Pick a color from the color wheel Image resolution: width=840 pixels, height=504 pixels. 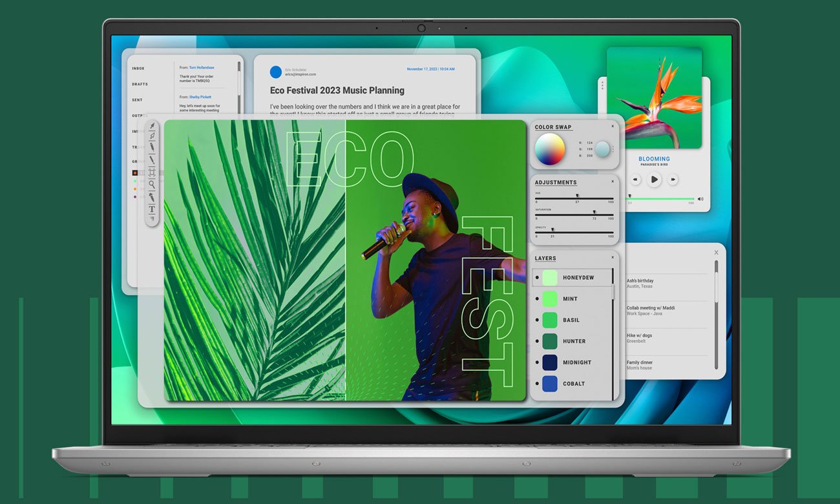[550, 149]
